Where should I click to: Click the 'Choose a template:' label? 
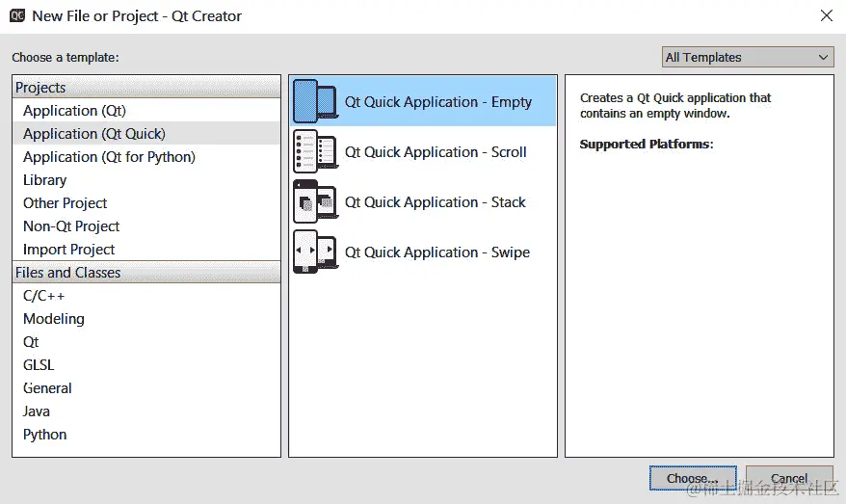(66, 57)
